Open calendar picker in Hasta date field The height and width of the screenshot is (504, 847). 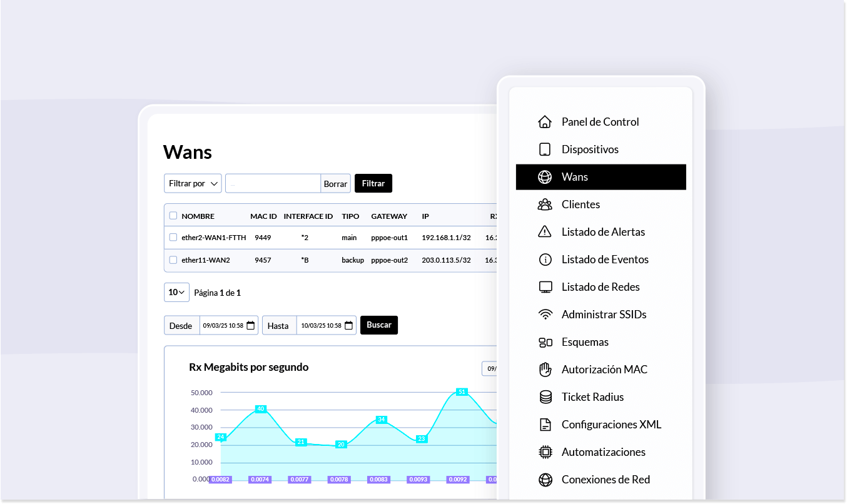(348, 325)
